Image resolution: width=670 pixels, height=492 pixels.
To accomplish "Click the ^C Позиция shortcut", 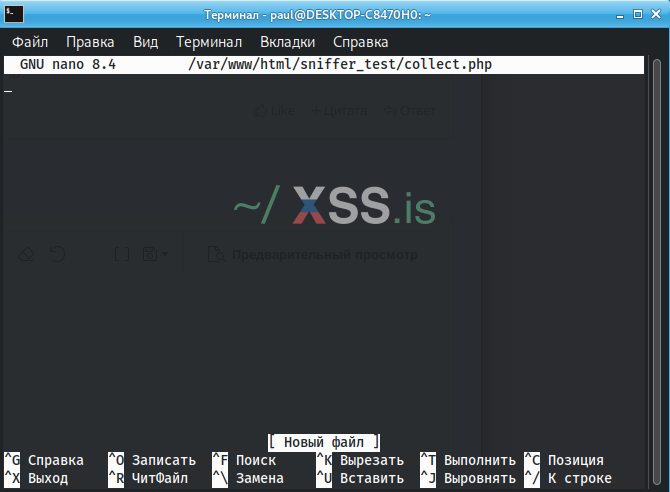I will [x=564, y=460].
